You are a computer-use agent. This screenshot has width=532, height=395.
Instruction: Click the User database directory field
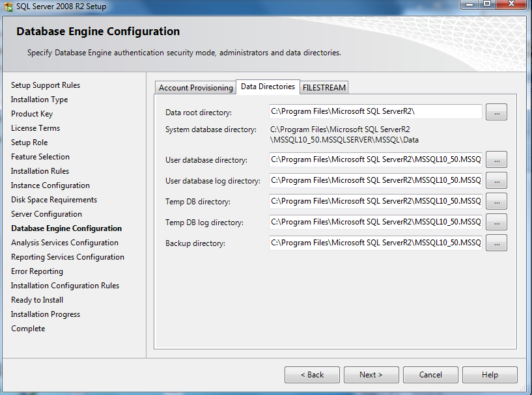point(376,159)
